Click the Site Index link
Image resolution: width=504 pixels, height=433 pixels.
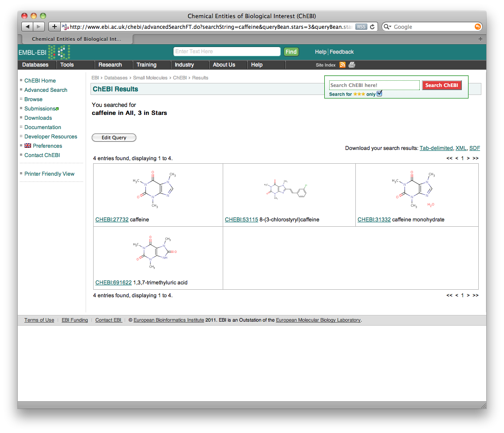[x=326, y=65]
